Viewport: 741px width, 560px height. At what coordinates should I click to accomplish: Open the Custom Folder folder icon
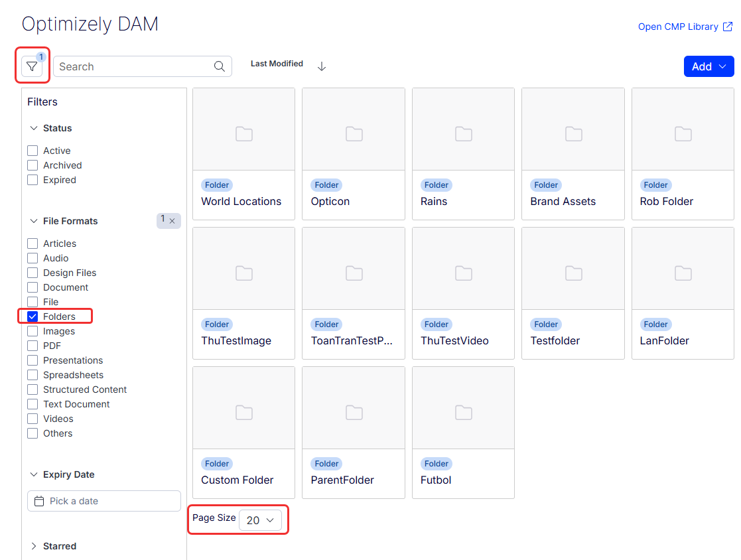click(244, 413)
